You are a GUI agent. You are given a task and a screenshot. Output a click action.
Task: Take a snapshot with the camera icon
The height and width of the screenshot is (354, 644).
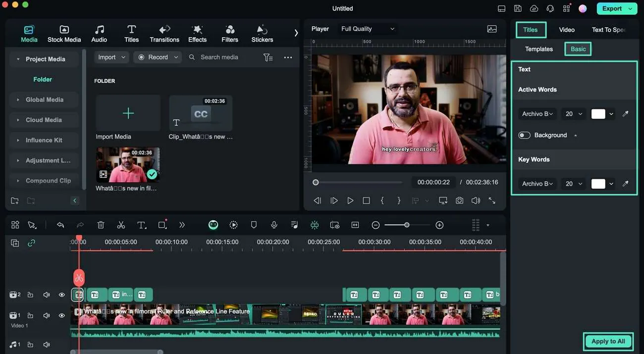[x=460, y=201]
